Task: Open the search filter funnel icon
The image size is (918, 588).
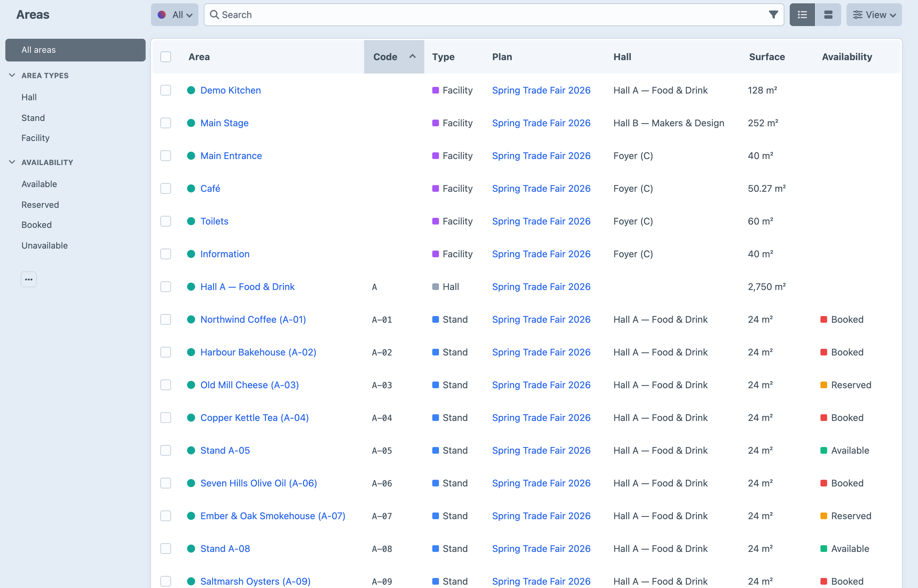Action: [x=773, y=15]
